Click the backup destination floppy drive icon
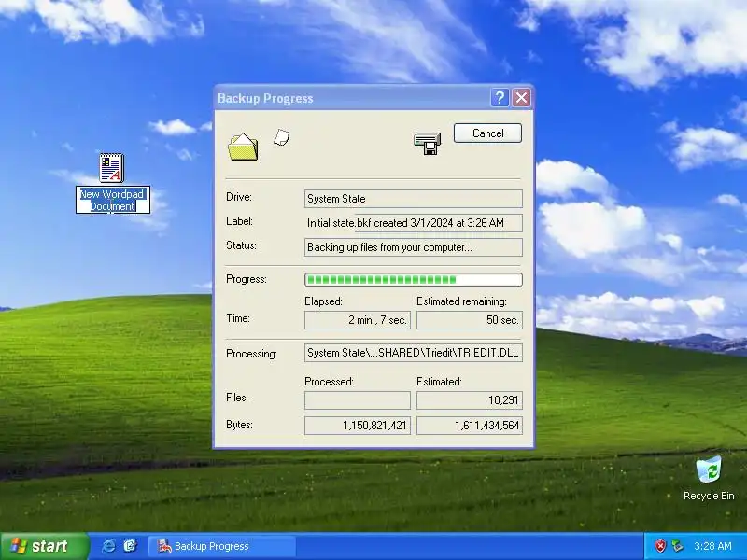 pyautogui.click(x=427, y=143)
